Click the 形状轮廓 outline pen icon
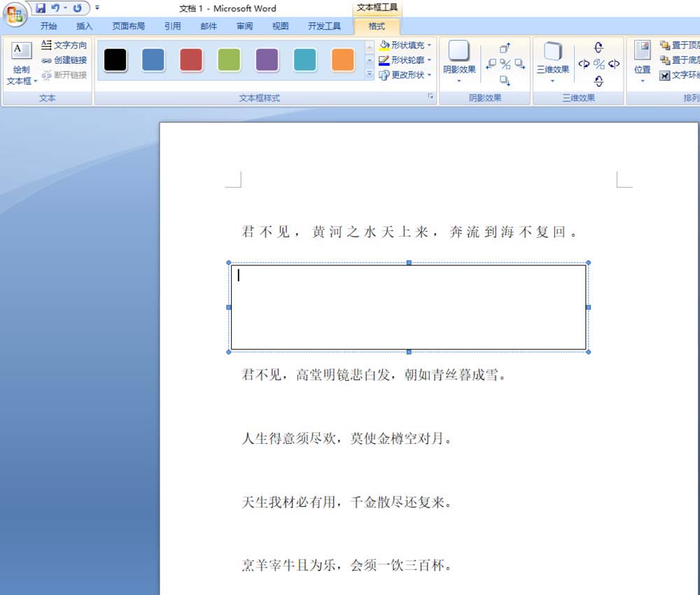 pyautogui.click(x=384, y=60)
